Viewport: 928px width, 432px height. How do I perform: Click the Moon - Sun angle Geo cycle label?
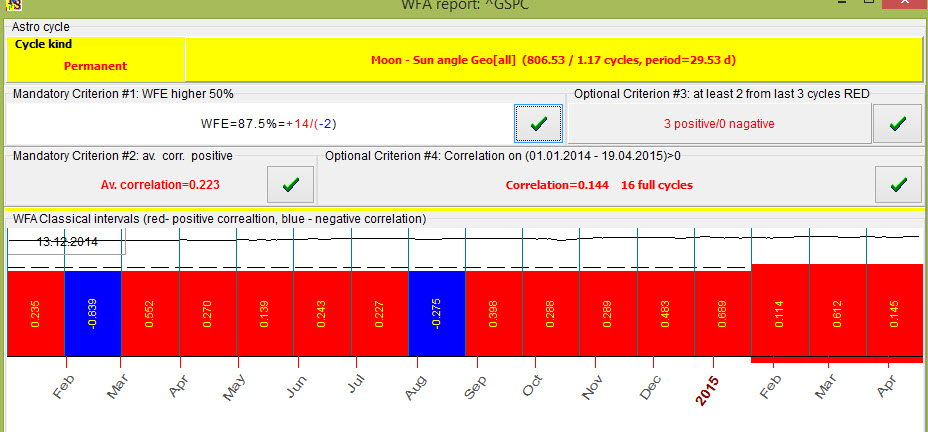pos(553,60)
